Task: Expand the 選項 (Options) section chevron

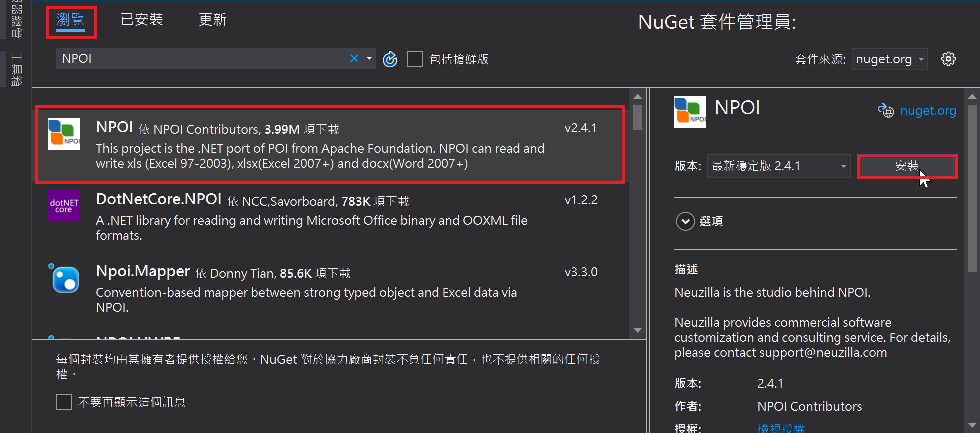Action: (x=685, y=221)
